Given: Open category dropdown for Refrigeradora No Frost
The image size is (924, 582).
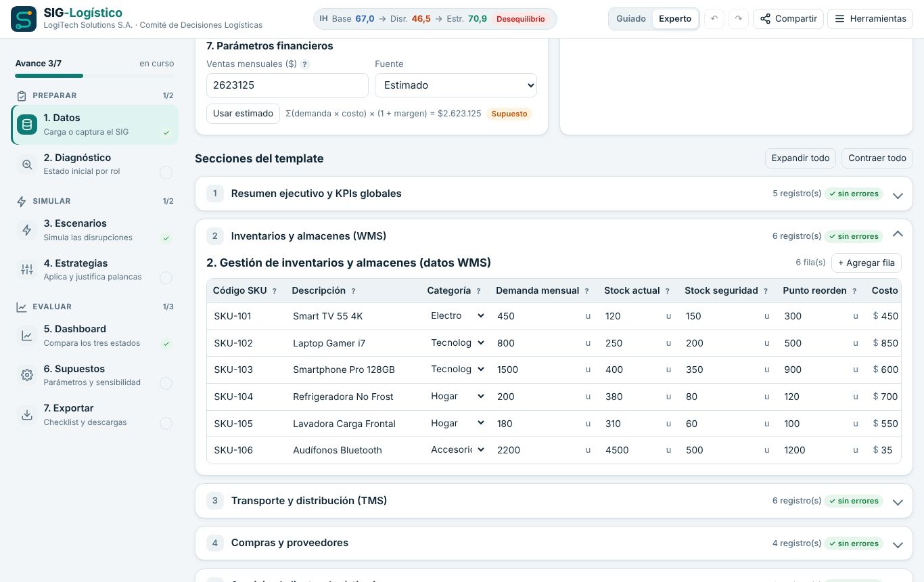Looking at the screenshot, I should pos(457,397).
